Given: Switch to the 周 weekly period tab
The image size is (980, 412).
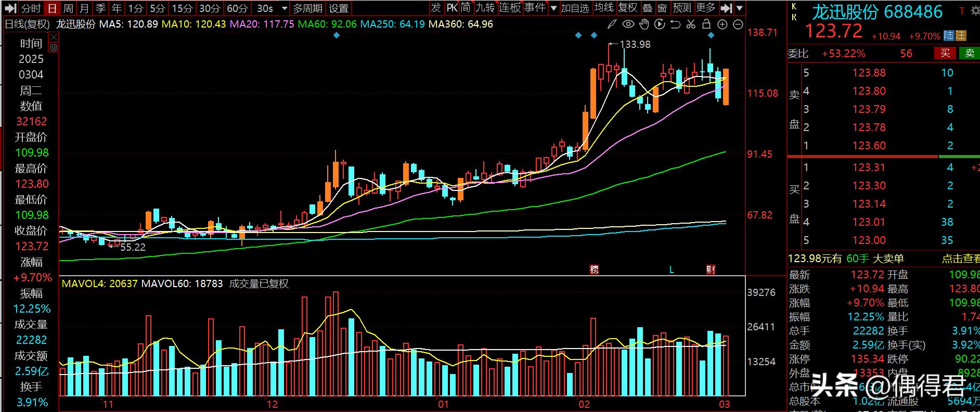Looking at the screenshot, I should point(68,8).
